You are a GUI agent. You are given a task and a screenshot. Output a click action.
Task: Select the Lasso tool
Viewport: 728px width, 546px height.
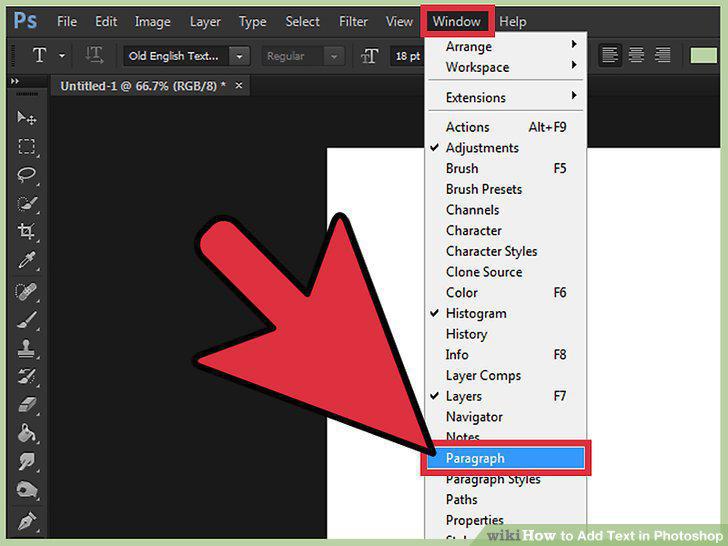26,175
